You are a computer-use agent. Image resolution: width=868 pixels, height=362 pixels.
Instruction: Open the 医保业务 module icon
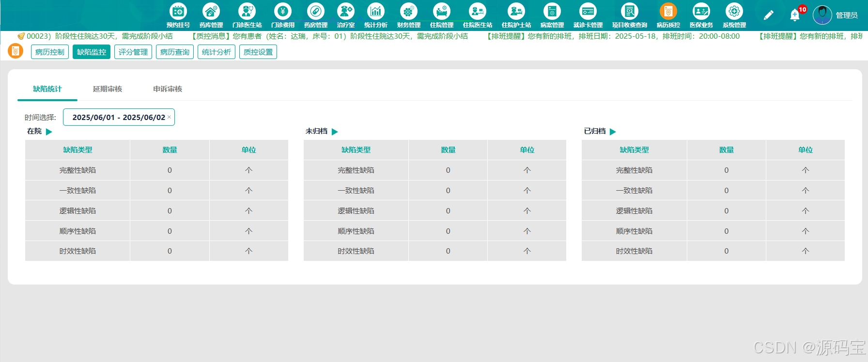(x=701, y=11)
